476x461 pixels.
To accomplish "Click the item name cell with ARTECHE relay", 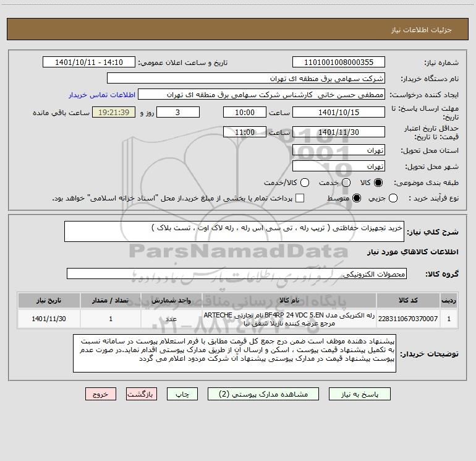I will point(289,319).
